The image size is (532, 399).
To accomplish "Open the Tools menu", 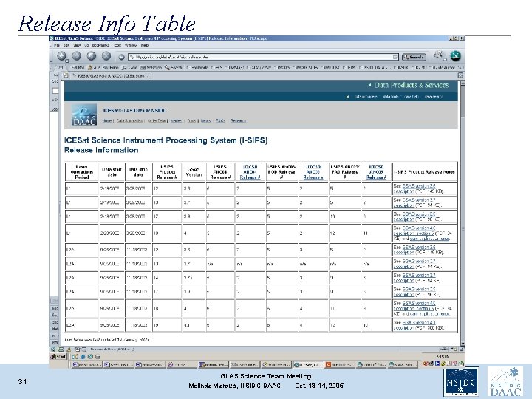I will pyautogui.click(x=117, y=45).
